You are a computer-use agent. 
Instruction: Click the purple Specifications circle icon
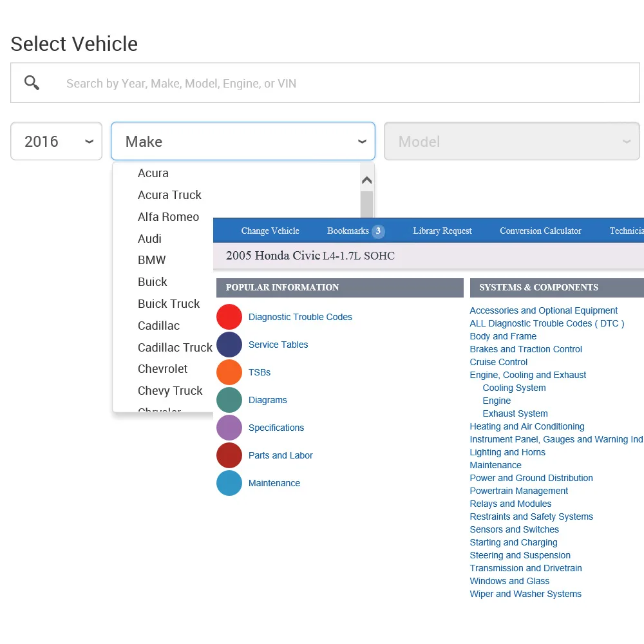229,428
